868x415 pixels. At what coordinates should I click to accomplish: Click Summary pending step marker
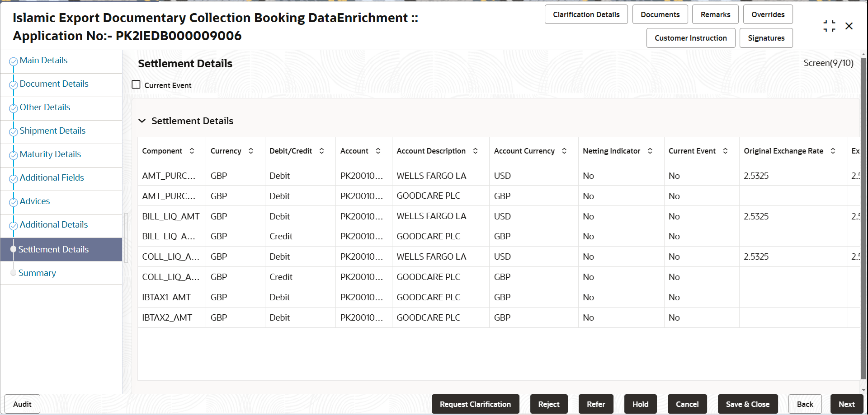click(14, 273)
